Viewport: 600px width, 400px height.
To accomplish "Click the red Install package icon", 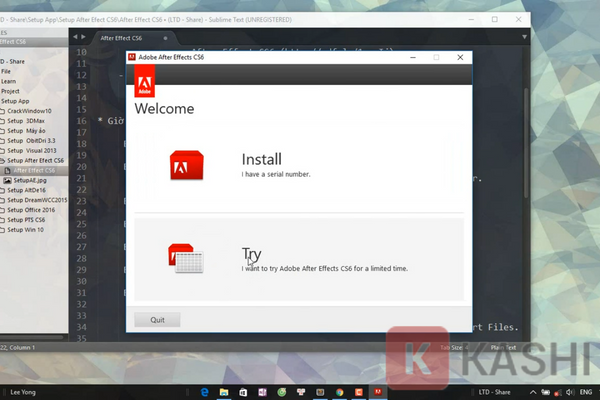I will pos(187,165).
